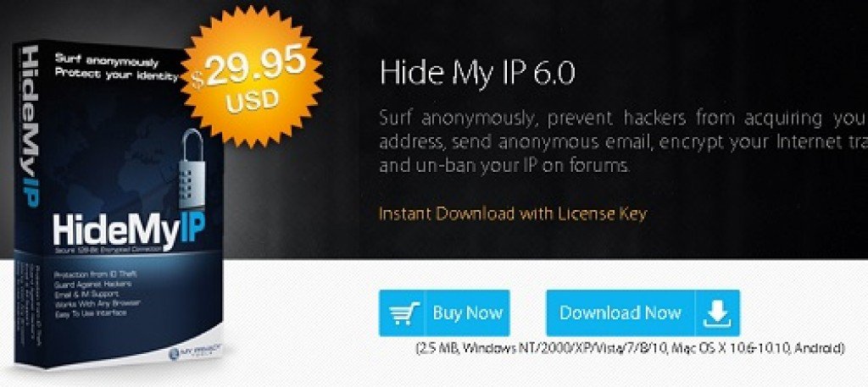This screenshot has width=868, height=387.
Task: Click the dollar sign on the price badge
Action: pos(198,80)
